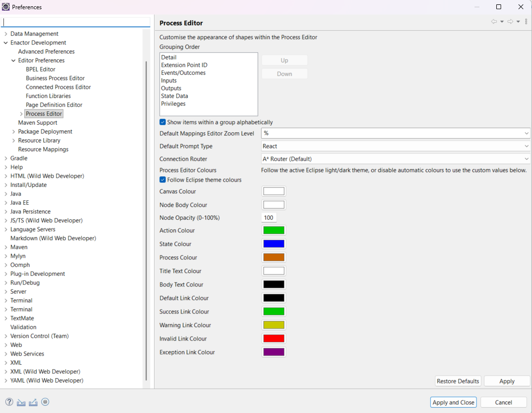Open the Process Colour orange swatch
Screen dimensions: 532x413
274,257
